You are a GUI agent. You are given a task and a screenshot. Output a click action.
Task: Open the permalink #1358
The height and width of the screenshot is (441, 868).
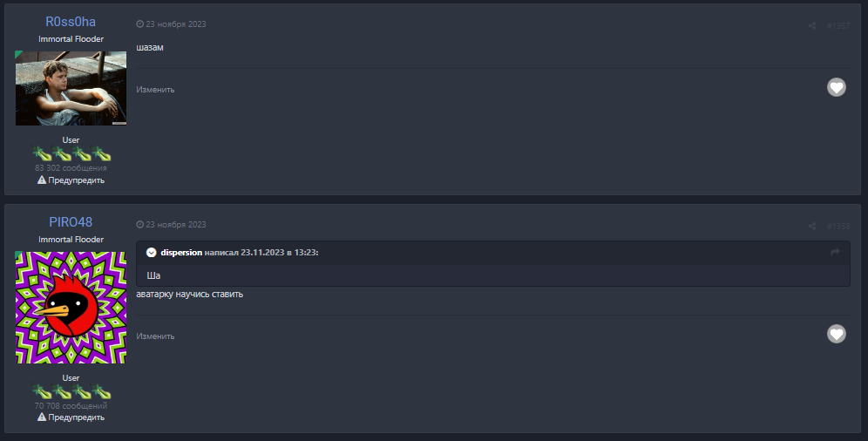(838, 227)
